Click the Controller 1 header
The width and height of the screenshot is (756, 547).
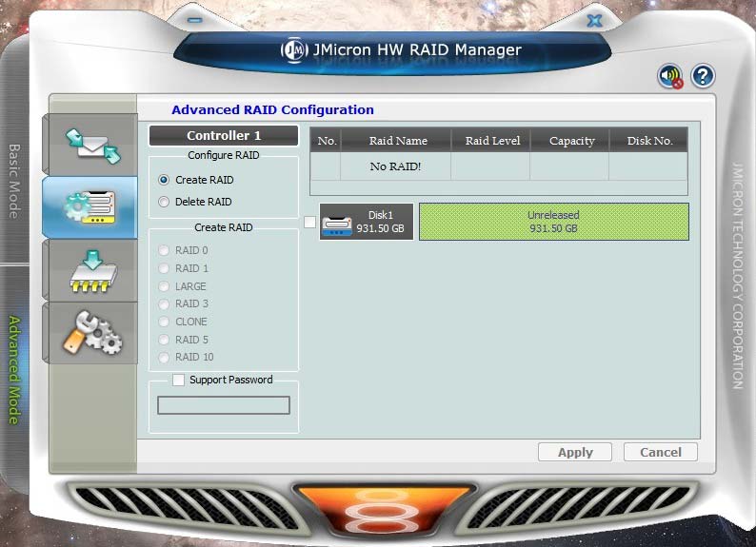pyautogui.click(x=224, y=136)
